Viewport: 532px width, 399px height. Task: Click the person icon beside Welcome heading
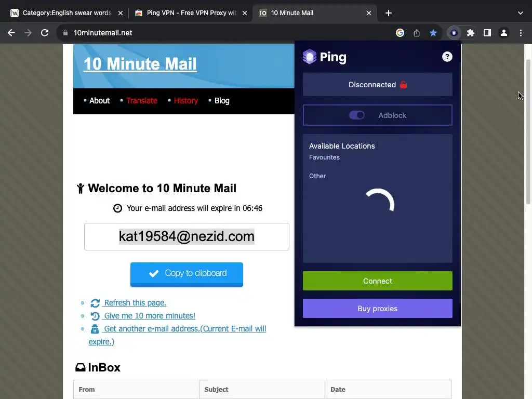click(81, 189)
